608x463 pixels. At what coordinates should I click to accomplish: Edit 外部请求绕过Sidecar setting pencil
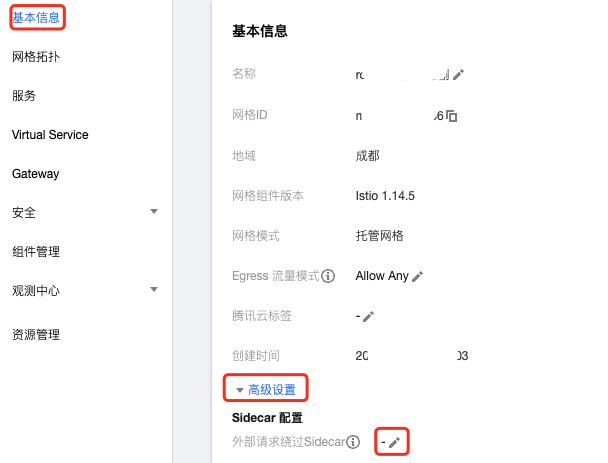click(x=394, y=442)
